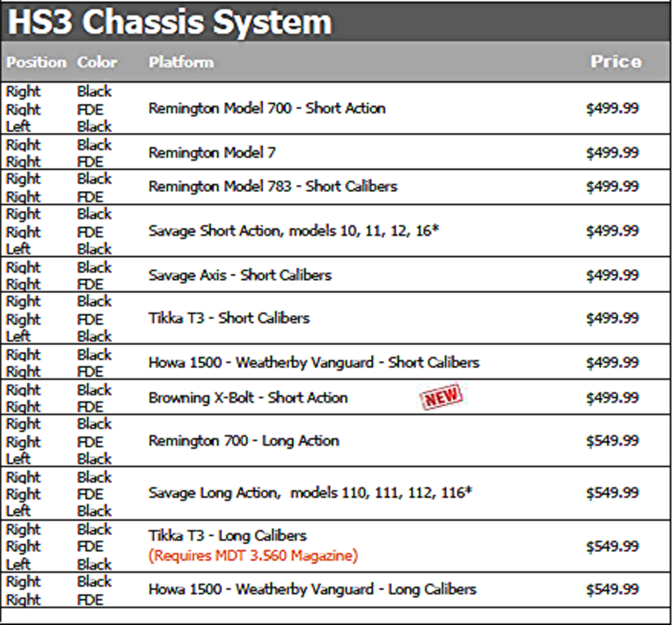
Task: Click the NEW badge beside Browning X-Bolt
Action: click(x=442, y=396)
